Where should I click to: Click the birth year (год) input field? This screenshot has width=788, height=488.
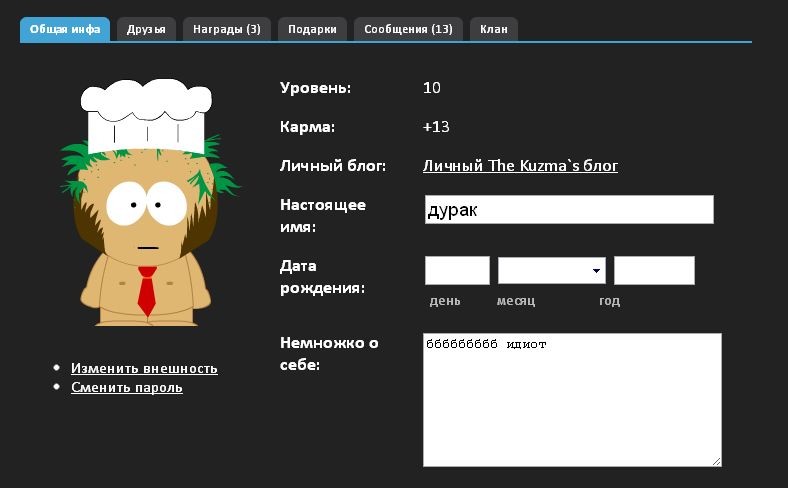(x=654, y=270)
